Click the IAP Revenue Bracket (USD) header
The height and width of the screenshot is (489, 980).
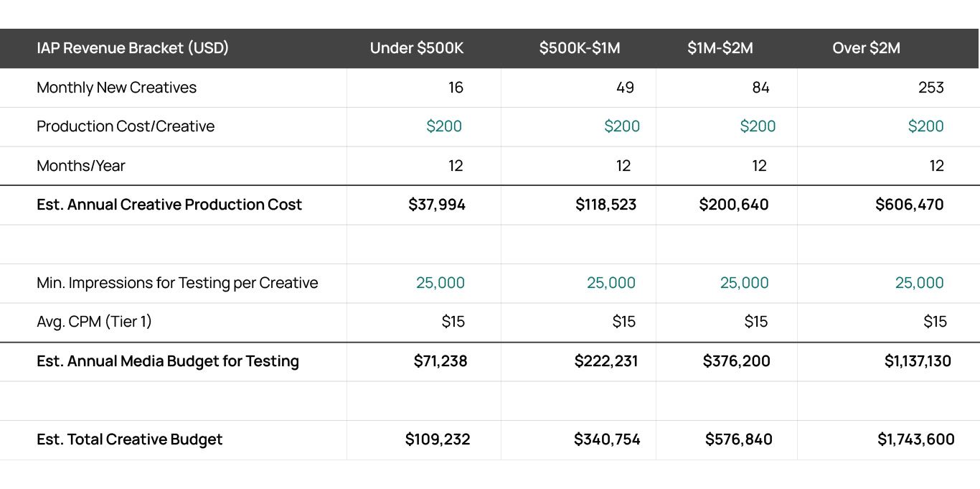(x=133, y=48)
